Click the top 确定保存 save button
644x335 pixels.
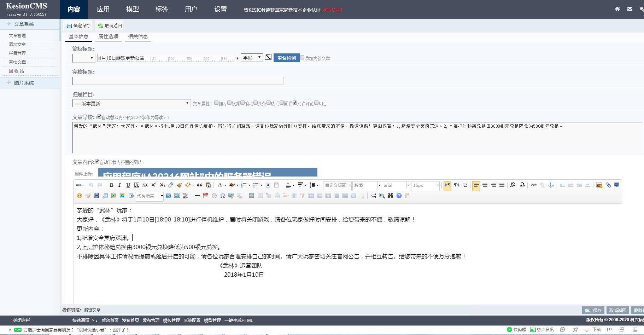tap(78, 25)
